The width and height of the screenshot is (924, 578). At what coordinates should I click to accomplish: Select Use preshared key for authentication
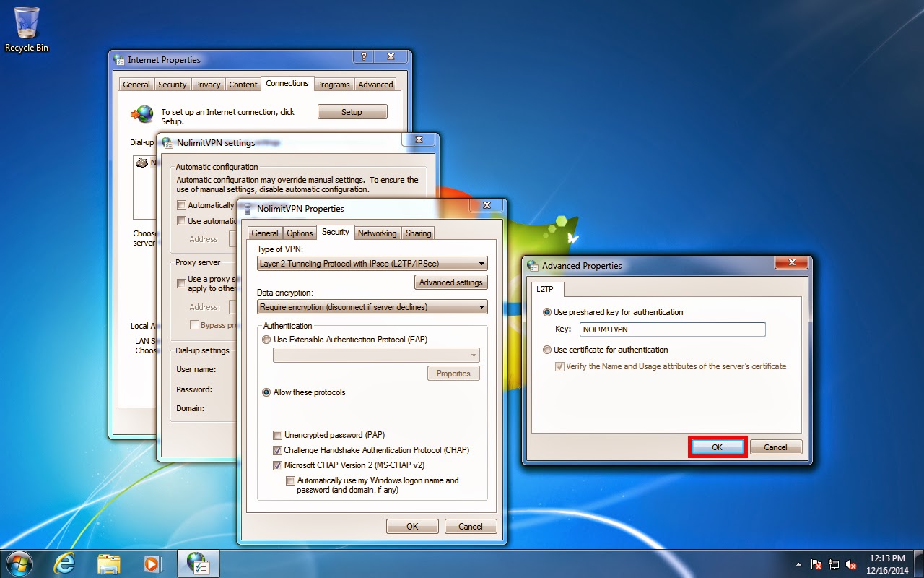547,312
